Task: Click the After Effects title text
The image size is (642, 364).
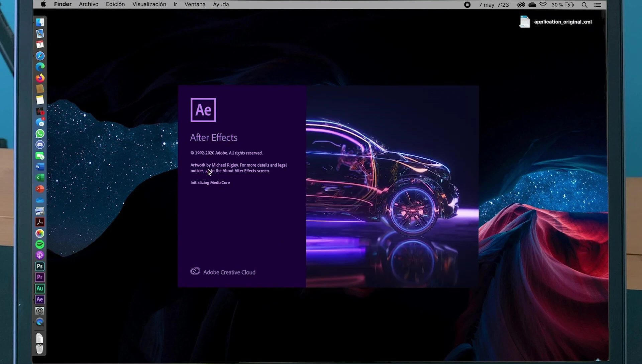Action: (214, 138)
